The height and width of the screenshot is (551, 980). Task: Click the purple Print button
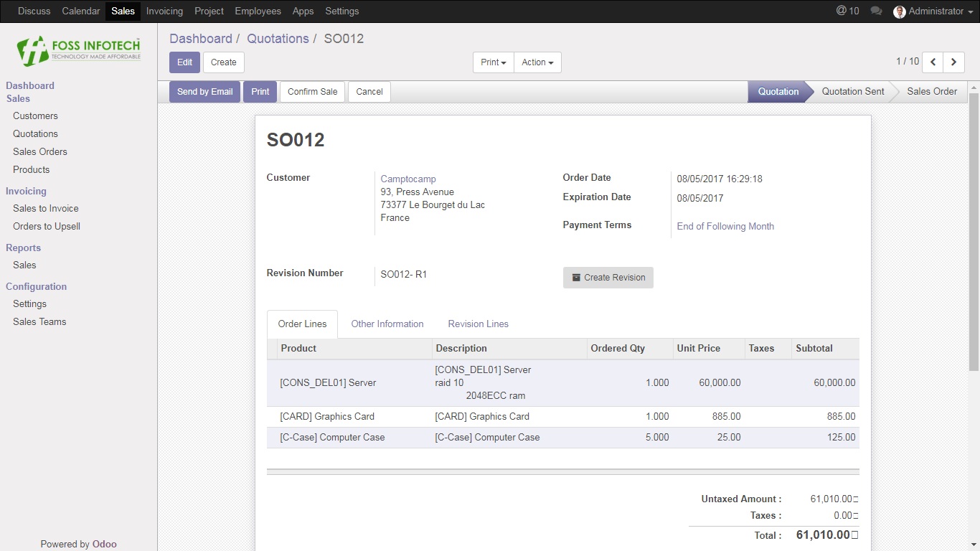coord(260,92)
